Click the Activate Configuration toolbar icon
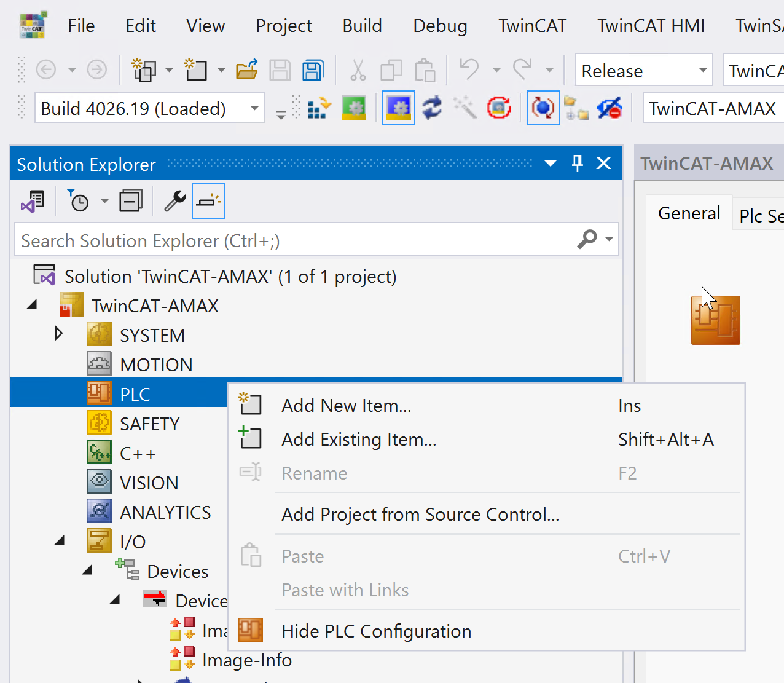 coord(319,108)
